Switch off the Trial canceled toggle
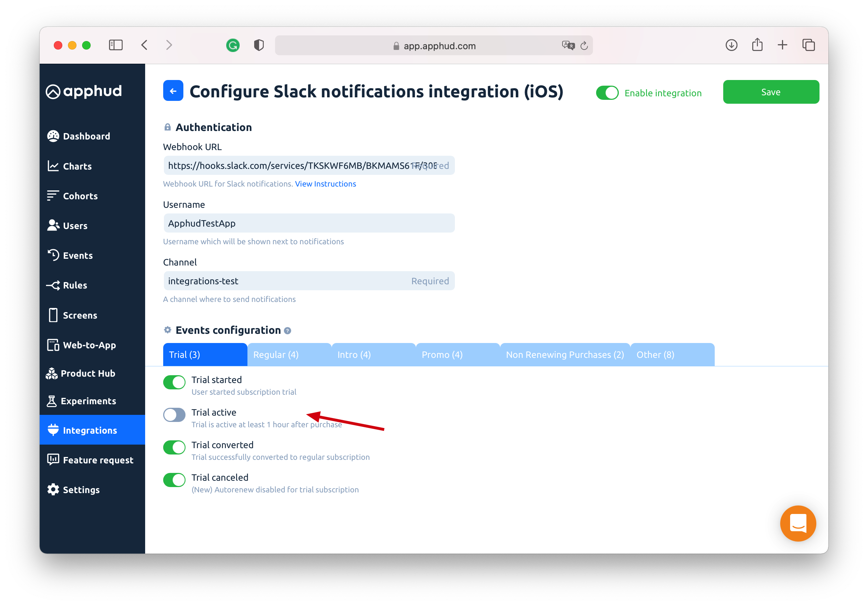This screenshot has width=868, height=606. [x=174, y=480]
